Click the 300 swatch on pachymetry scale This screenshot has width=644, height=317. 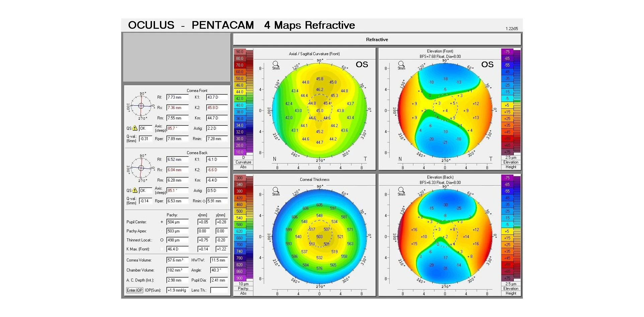240,178
